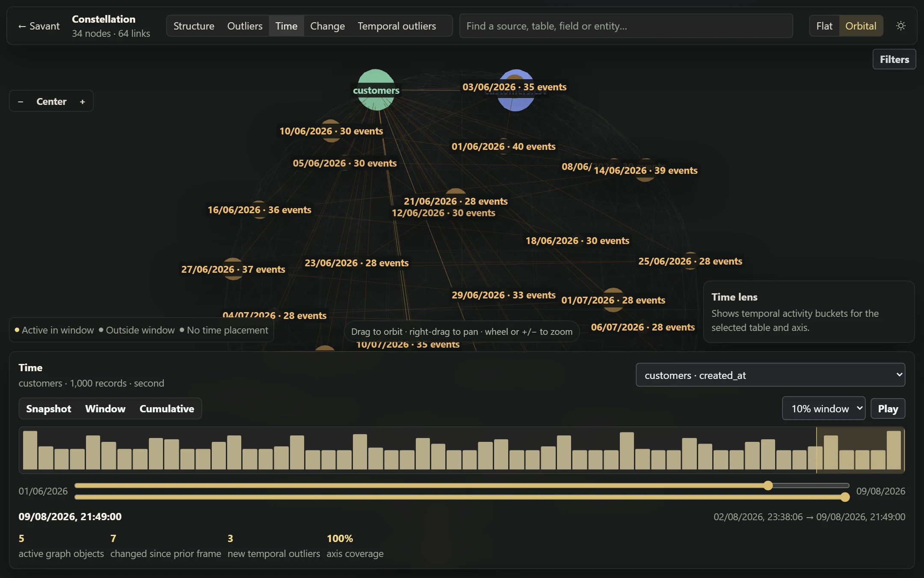
Task: Click the last histogram bar in timeline
Action: [x=894, y=450]
